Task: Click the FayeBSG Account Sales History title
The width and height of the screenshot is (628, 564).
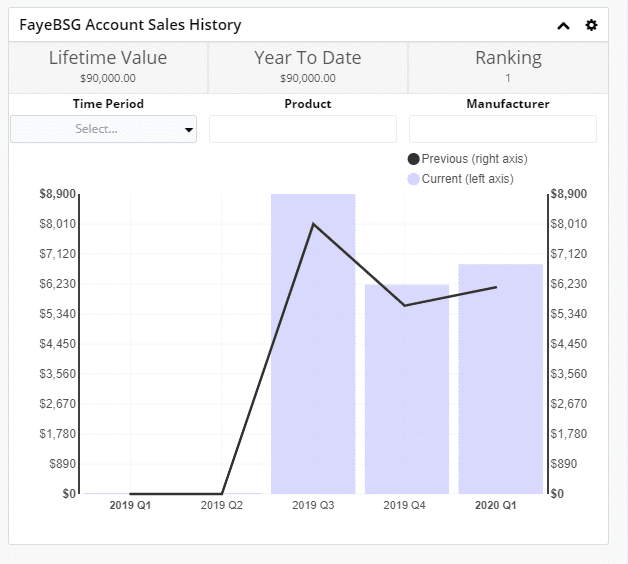Action: point(130,25)
